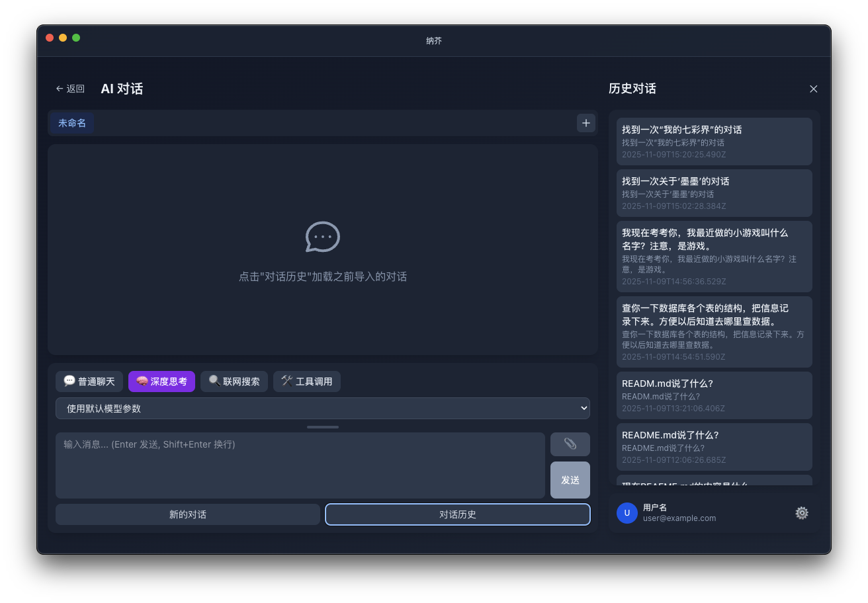Screen dimensions: 868x603
Task: Click the back arrow next to 返回
Action: coord(58,88)
